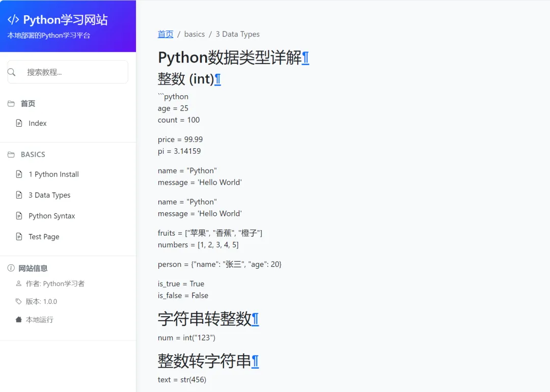Click the is_false = False line
The height and width of the screenshot is (392, 550).
[x=183, y=296]
